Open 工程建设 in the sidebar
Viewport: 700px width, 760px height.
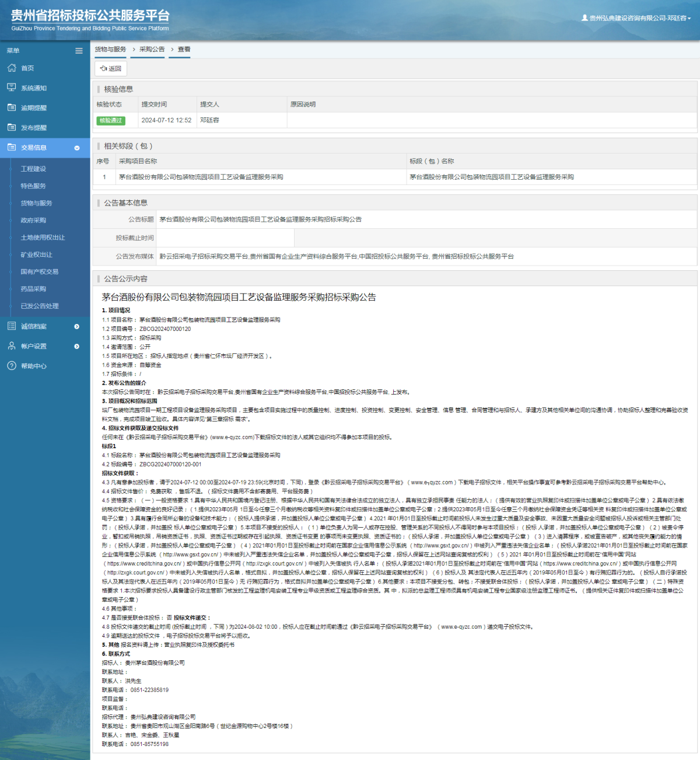point(33,169)
